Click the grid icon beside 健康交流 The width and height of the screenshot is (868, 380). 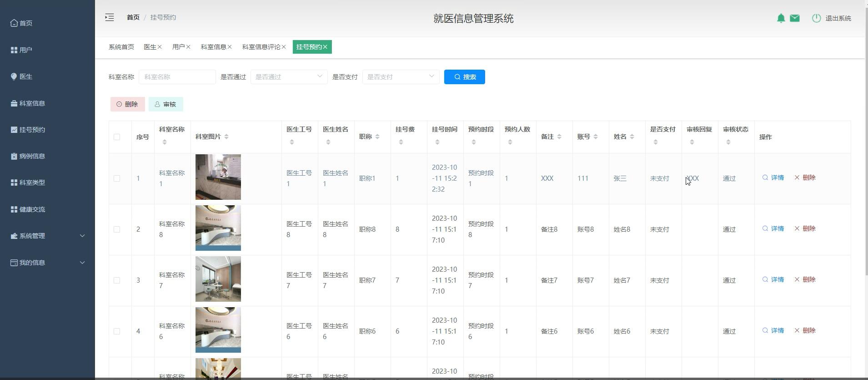pos(14,209)
